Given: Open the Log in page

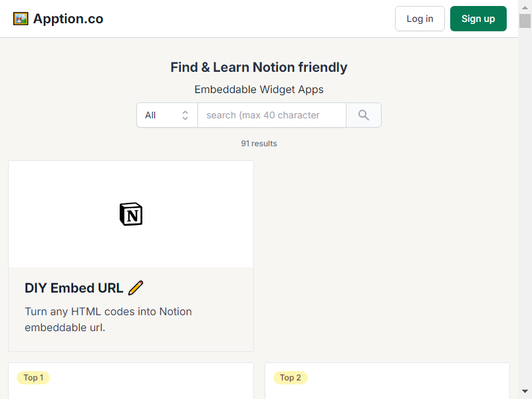Looking at the screenshot, I should (x=420, y=19).
